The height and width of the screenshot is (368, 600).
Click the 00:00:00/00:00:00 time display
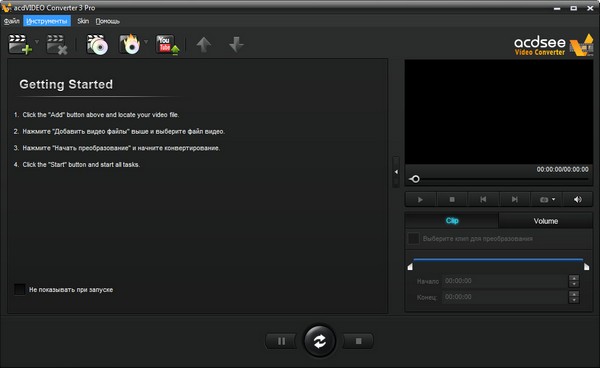[562, 169]
